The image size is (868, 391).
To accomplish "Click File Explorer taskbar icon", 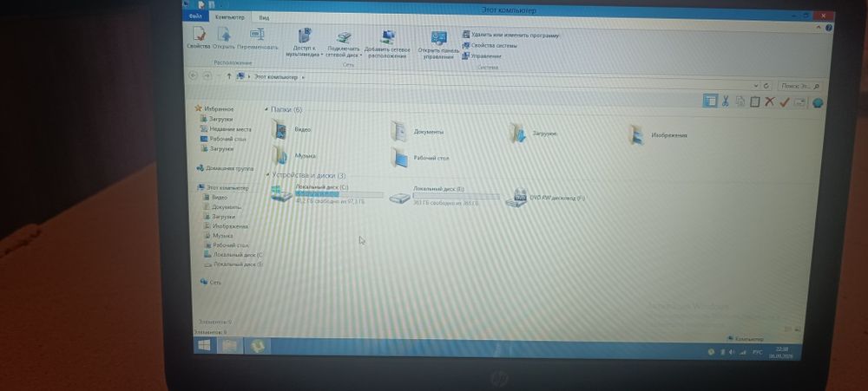I will pyautogui.click(x=229, y=346).
